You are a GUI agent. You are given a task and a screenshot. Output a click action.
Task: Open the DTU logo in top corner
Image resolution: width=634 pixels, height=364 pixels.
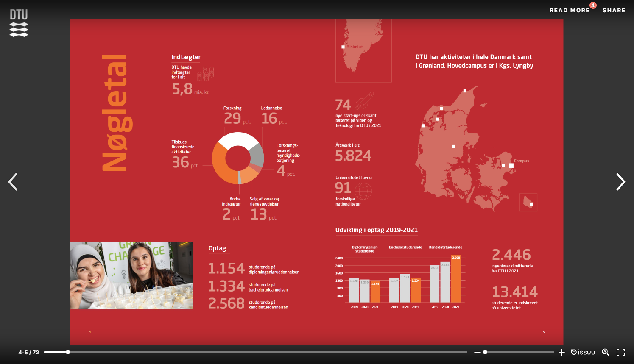click(19, 23)
